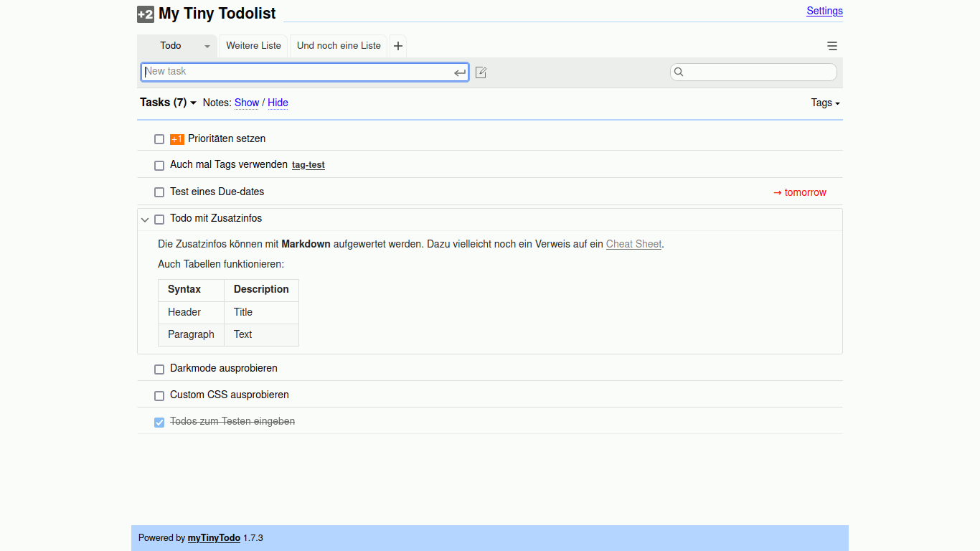980x551 pixels.
Task: Open the Settings link
Action: [824, 11]
